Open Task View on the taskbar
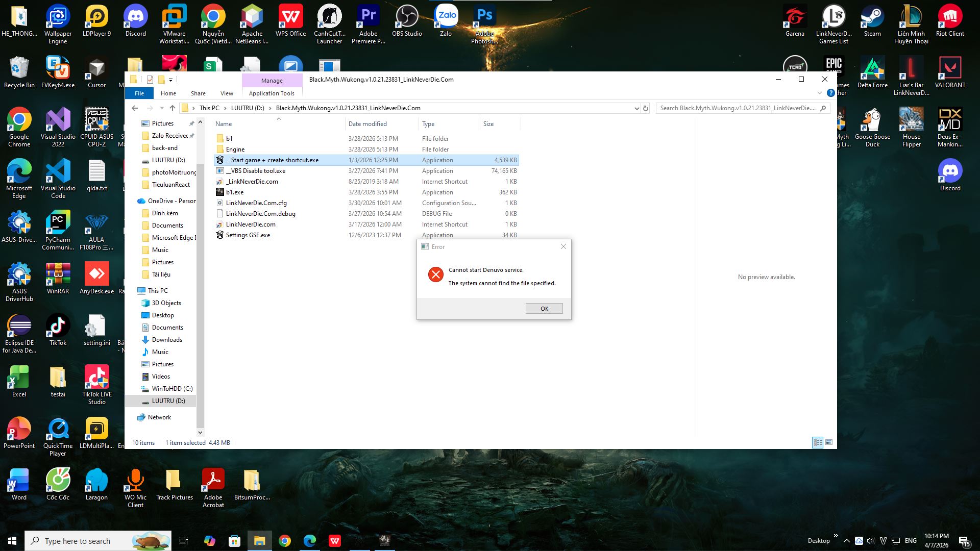 184,541
